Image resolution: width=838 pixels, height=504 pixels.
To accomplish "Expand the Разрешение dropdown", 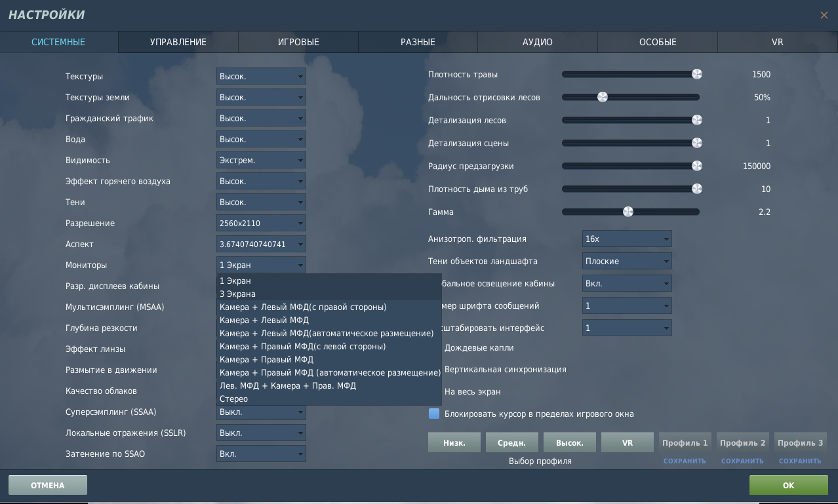I will point(261,223).
